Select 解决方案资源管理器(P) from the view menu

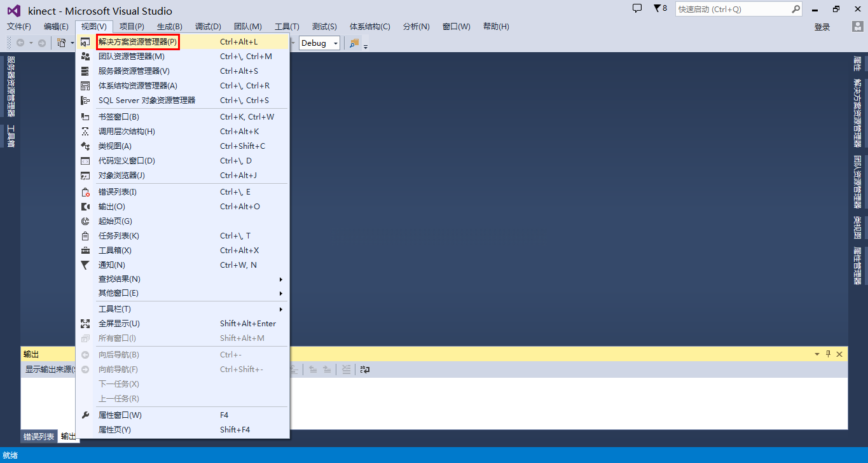click(183, 42)
